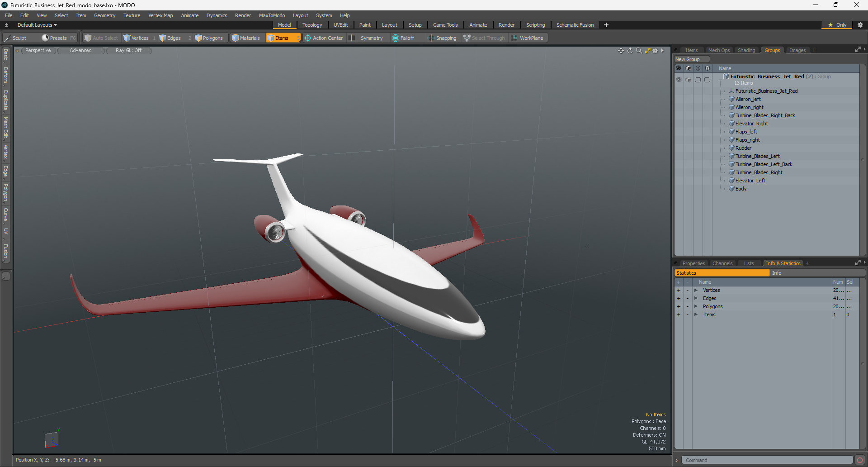This screenshot has width=868, height=467.
Task: Add new tab in Properties panel
Action: pos(807,263)
